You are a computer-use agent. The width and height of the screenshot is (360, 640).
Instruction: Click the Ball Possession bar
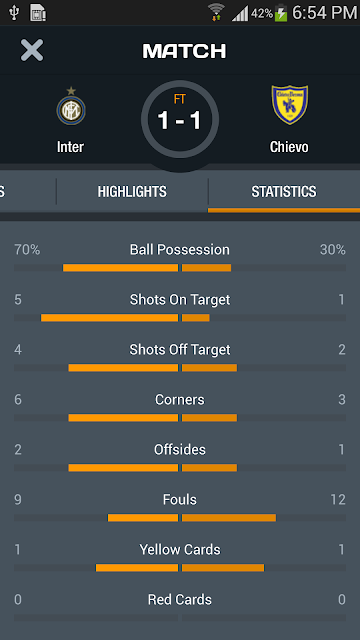pos(180,268)
